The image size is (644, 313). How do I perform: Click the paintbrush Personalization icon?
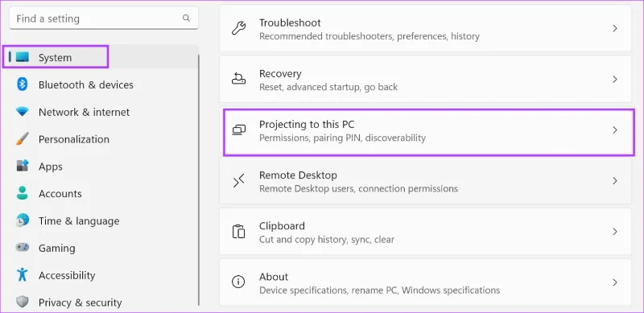[23, 139]
